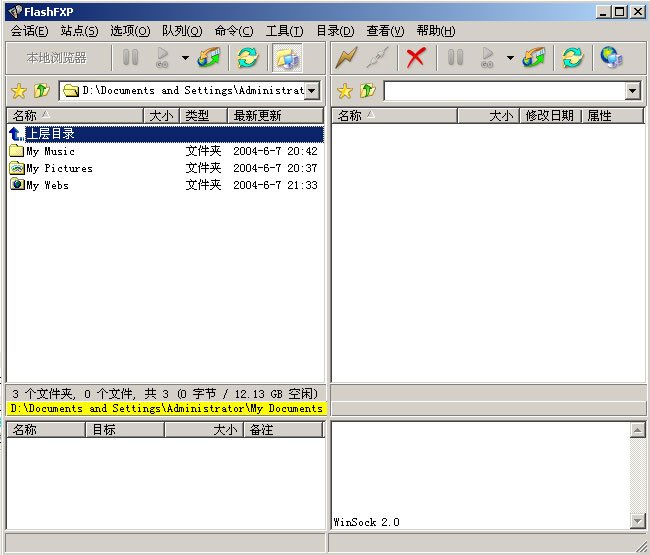The image size is (650, 555).
Task: Sort local files by 名称 column
Action: coord(75,115)
